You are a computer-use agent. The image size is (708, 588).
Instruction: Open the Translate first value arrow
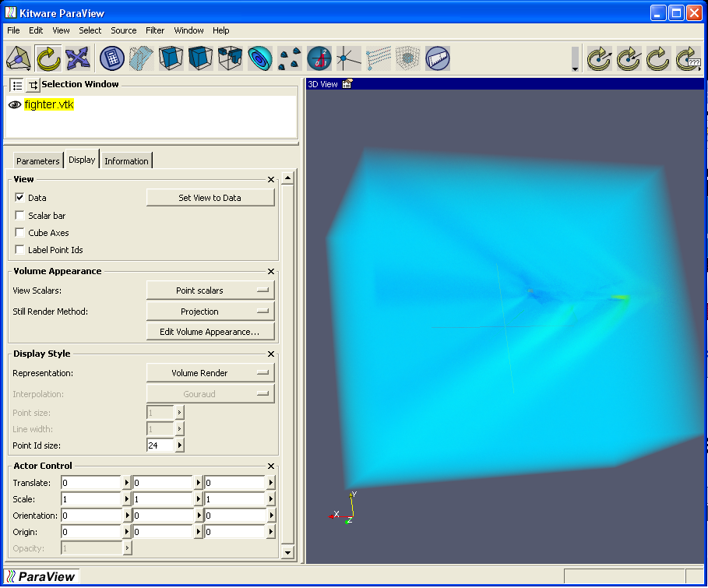click(127, 483)
